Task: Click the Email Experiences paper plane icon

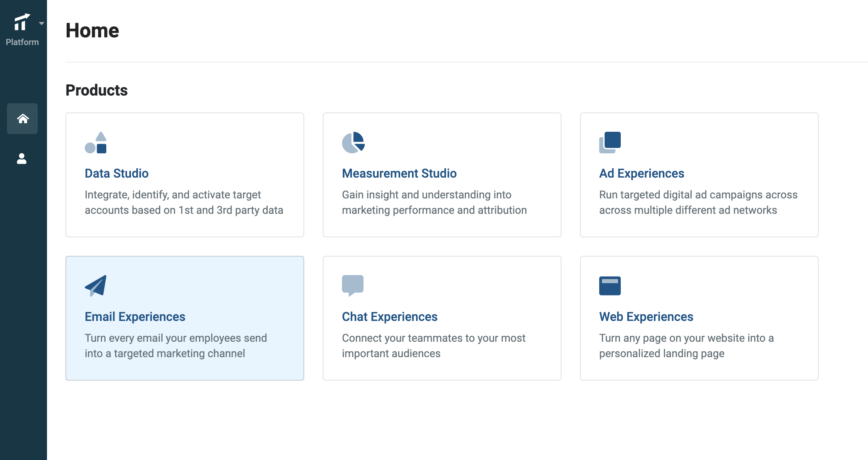Action: click(x=96, y=286)
